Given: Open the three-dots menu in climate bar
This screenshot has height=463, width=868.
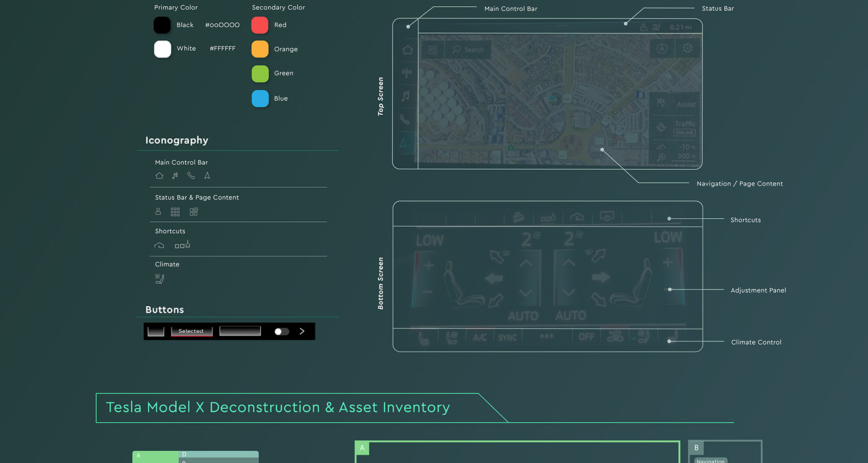Looking at the screenshot, I should (546, 337).
